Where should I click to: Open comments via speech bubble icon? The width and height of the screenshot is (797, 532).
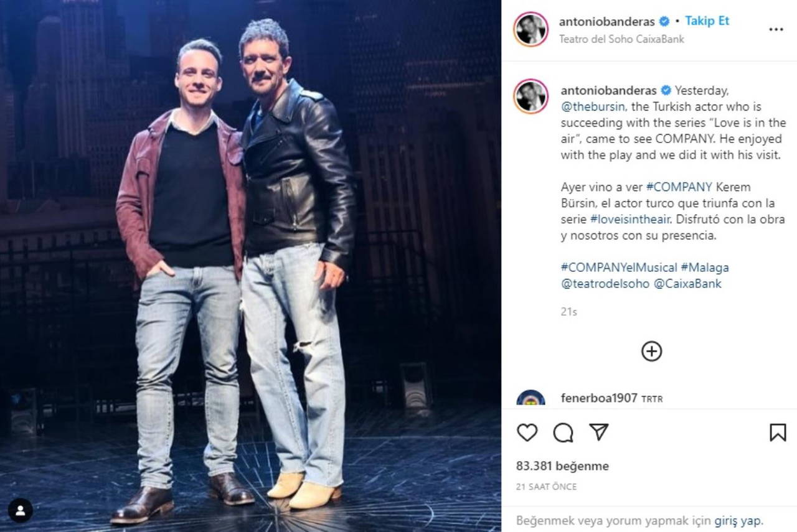coord(563,432)
